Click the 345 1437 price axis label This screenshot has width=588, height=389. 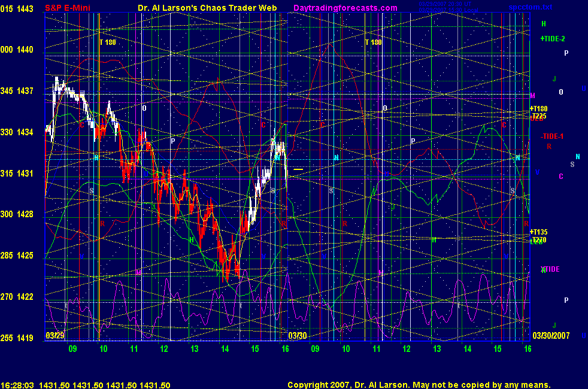click(x=17, y=91)
